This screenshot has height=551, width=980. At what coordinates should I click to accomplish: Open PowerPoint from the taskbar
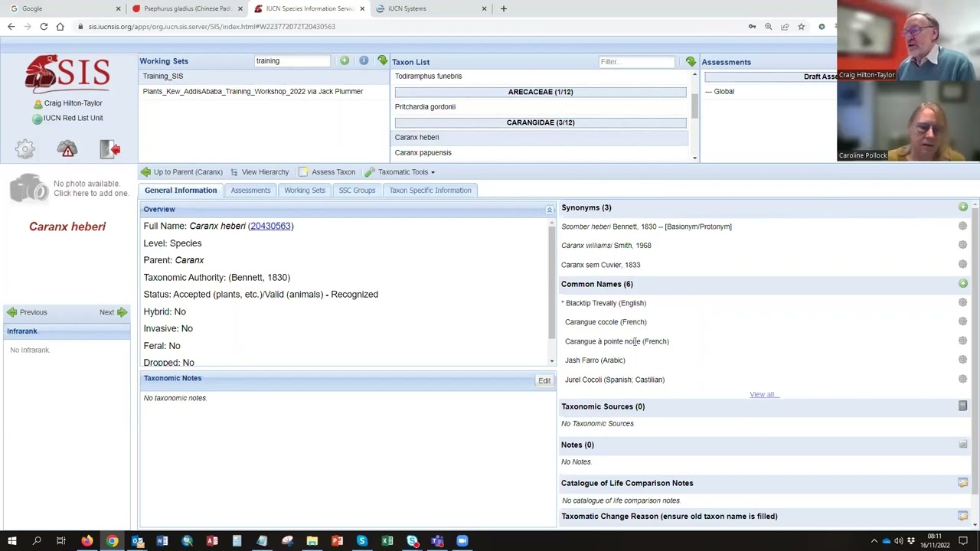337,541
